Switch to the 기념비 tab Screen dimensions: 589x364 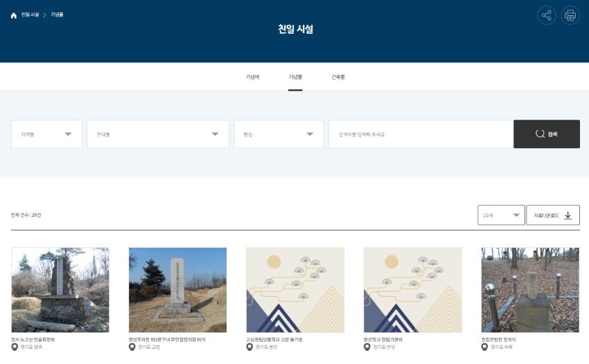[x=252, y=77]
